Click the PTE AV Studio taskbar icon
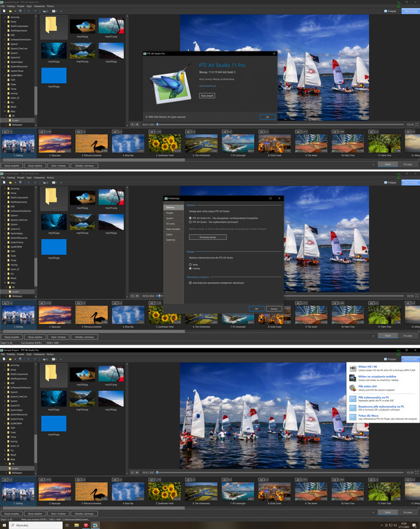 tap(95, 525)
